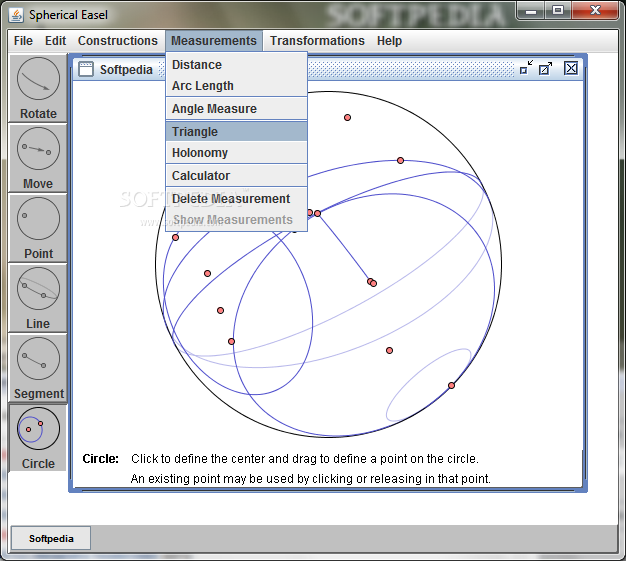Click Show Measurements menu entry

click(236, 220)
